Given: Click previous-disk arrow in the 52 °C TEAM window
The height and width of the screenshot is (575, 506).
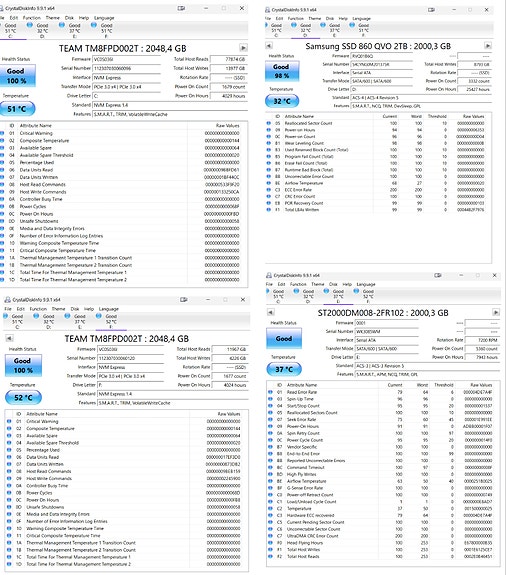Looking at the screenshot, I should click(x=9, y=338).
